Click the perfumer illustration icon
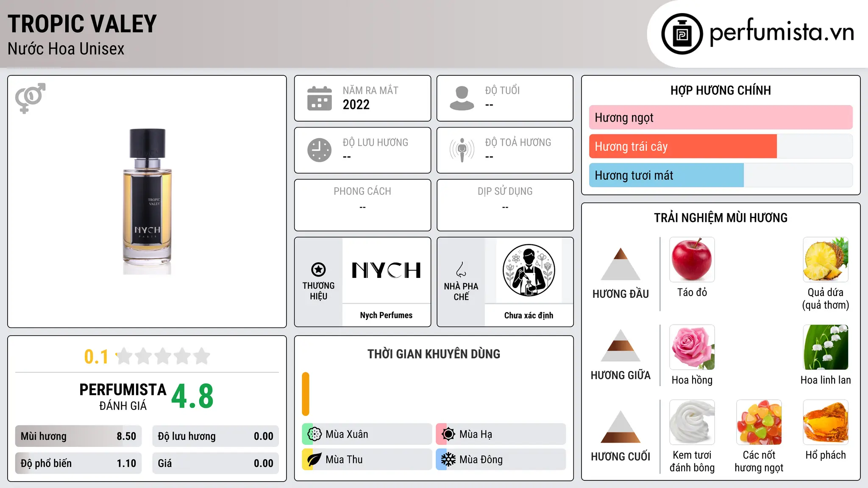 click(529, 270)
